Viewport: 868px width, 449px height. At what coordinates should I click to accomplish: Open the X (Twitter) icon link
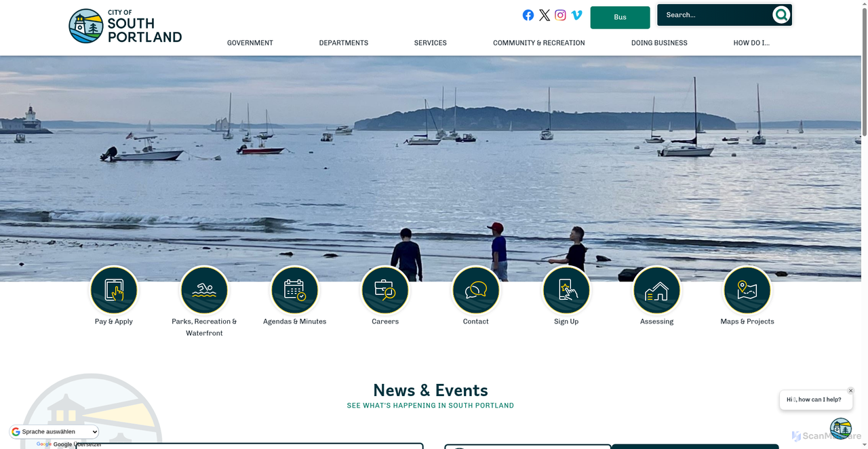click(x=545, y=15)
